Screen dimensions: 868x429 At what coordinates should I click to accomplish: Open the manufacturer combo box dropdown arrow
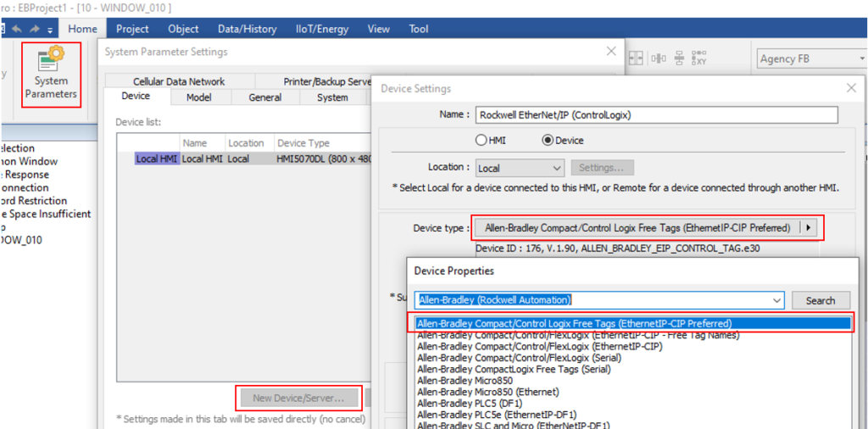[777, 301]
